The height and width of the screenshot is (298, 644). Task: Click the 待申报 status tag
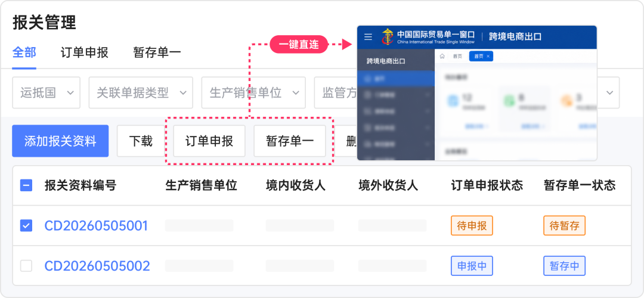tap(472, 225)
